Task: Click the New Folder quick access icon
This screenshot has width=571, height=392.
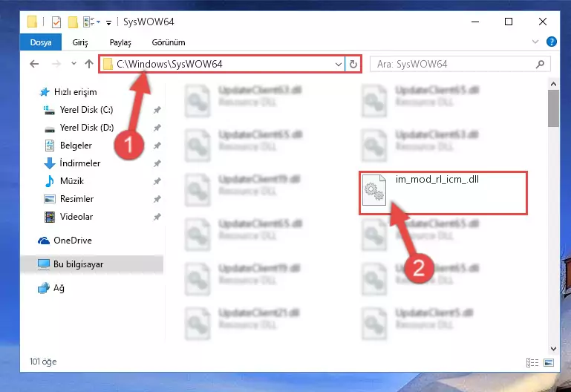Action: pyautogui.click(x=73, y=22)
